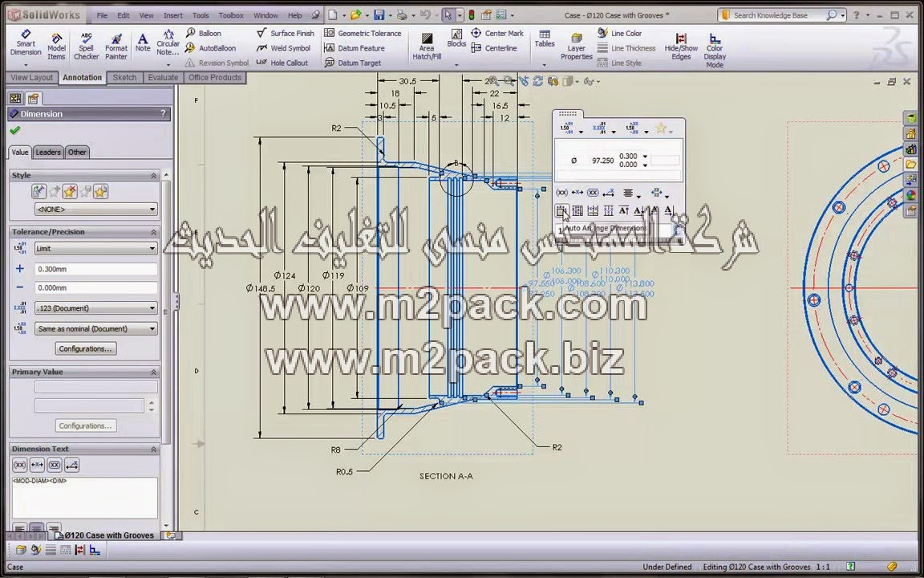The image size is (924, 578).
Task: Add a Datum Feature symbol
Action: [355, 48]
